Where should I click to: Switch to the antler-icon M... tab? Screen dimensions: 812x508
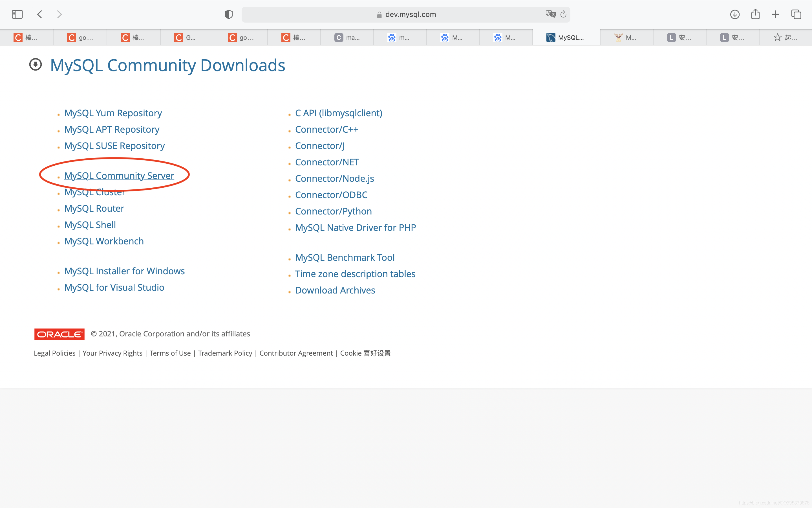pyautogui.click(x=626, y=38)
